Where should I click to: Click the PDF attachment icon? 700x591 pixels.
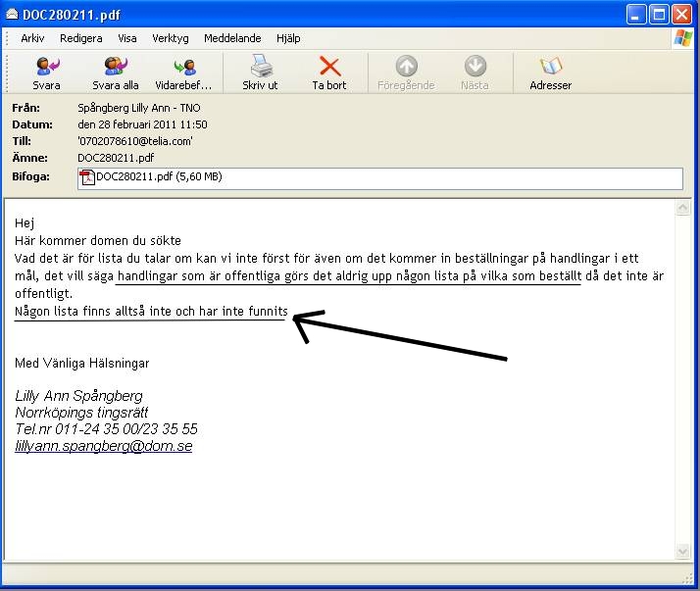(87, 176)
